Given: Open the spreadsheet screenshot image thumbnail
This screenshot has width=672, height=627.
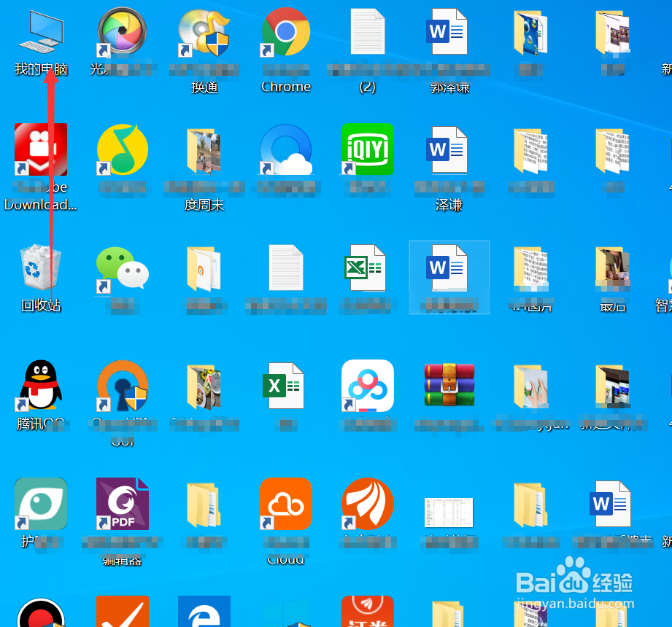Looking at the screenshot, I should coord(449,513).
